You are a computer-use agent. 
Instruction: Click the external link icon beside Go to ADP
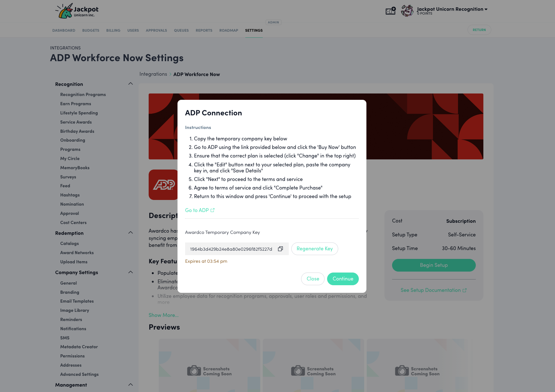(x=212, y=210)
